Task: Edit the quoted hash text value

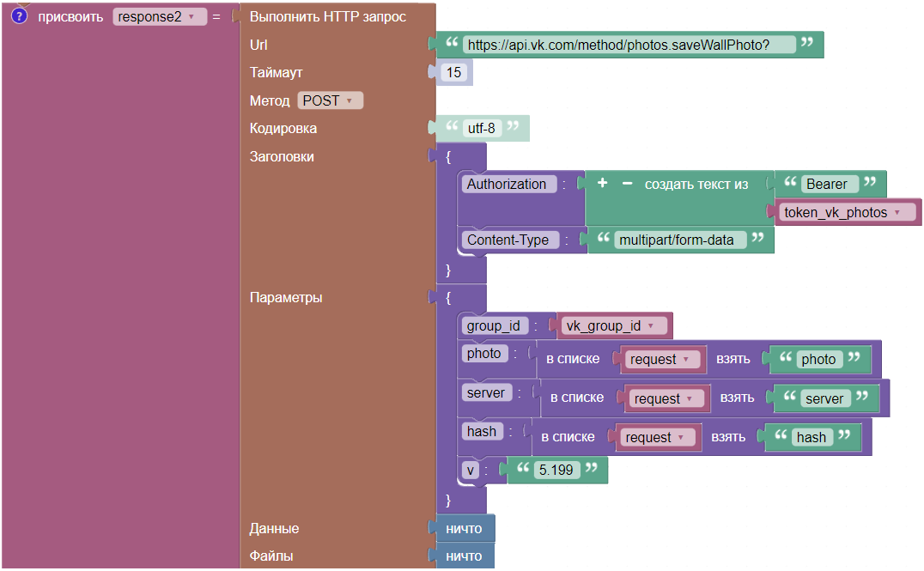Action: [812, 437]
